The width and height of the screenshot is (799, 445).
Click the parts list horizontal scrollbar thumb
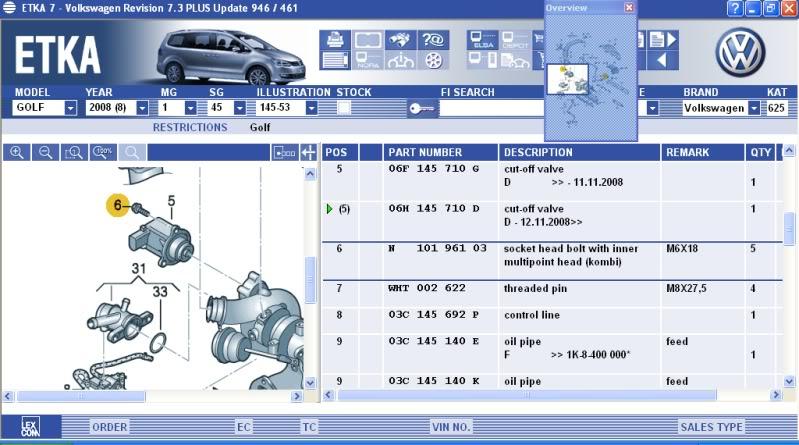(527, 395)
